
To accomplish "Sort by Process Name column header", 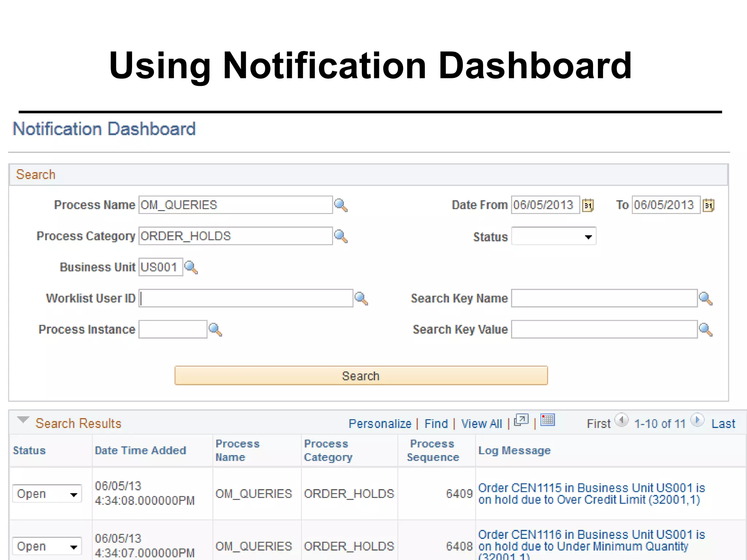I will click(x=237, y=450).
